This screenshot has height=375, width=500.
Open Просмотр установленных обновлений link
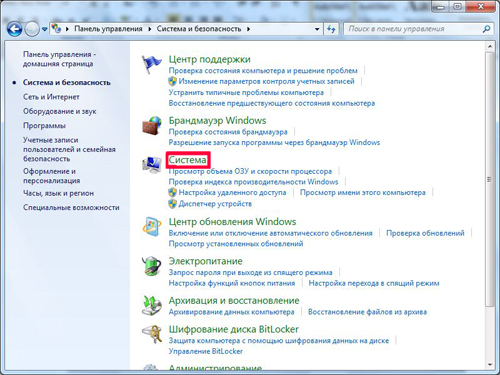[x=236, y=244]
